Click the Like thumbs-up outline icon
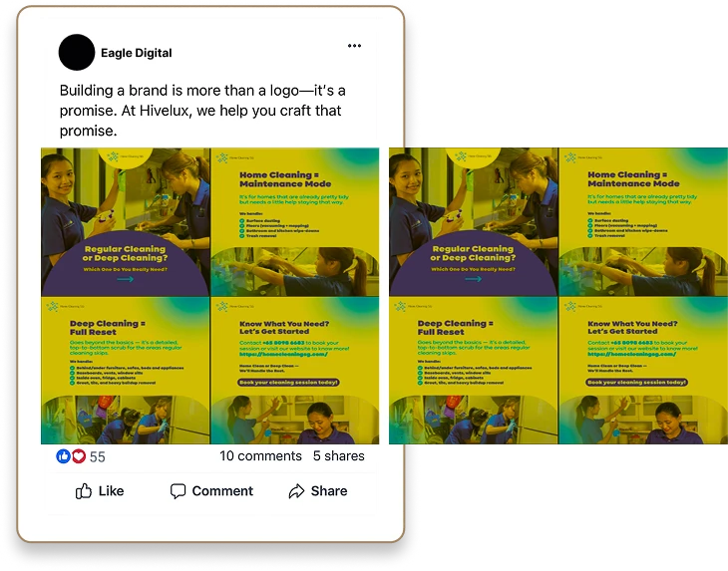This screenshot has height=571, width=728. point(84,490)
